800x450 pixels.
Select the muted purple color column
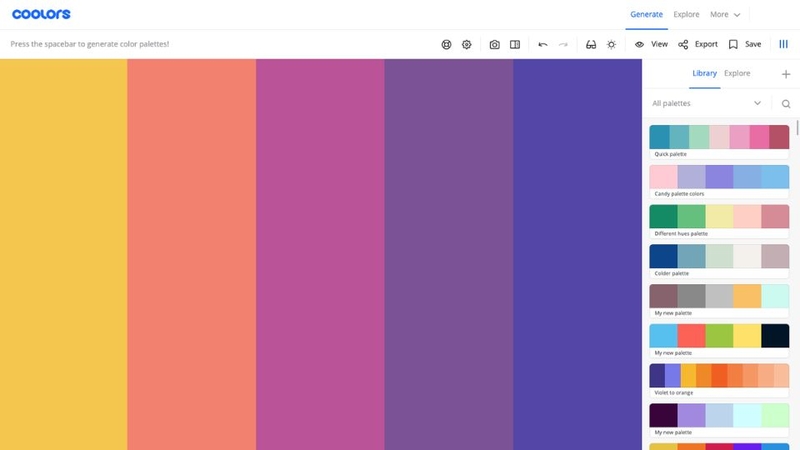coord(449,254)
